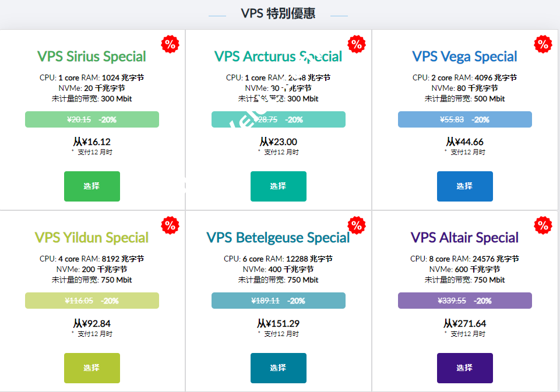This screenshot has width=560, height=392.
Task: Click the percent icon on VPS Betelgeuse Special
Action: pyautogui.click(x=357, y=225)
